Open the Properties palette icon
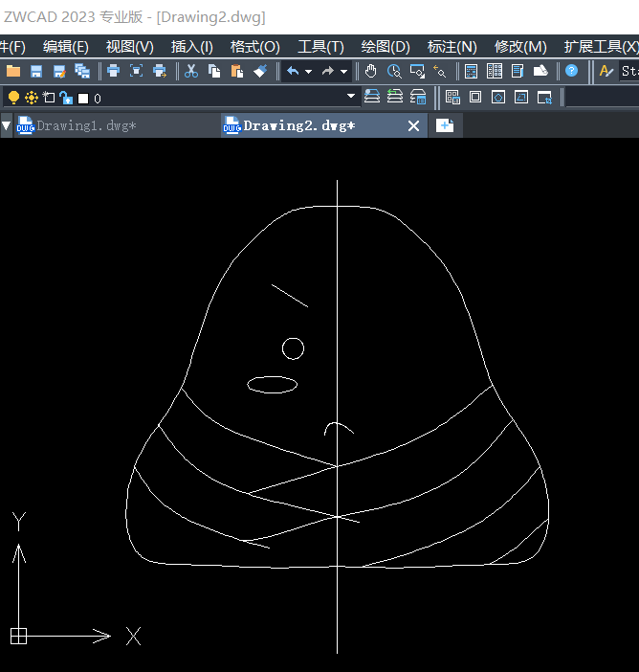The width and height of the screenshot is (639, 672). 471,71
